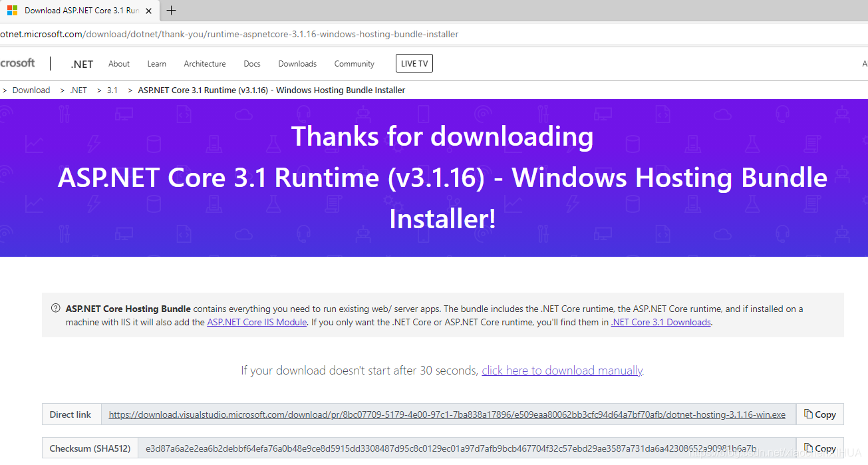Click the Checksum (SHA512) label
The image size is (868, 465).
pyautogui.click(x=90, y=448)
